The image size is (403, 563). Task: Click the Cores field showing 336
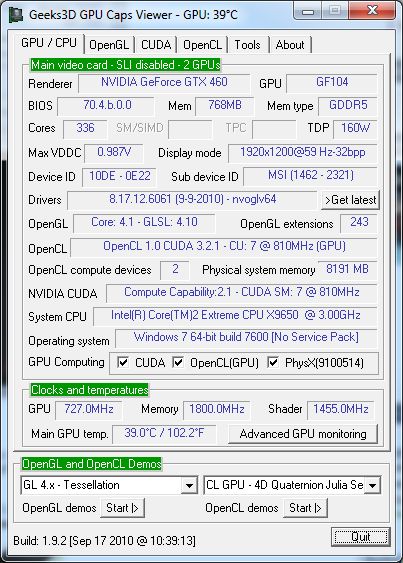click(x=85, y=129)
